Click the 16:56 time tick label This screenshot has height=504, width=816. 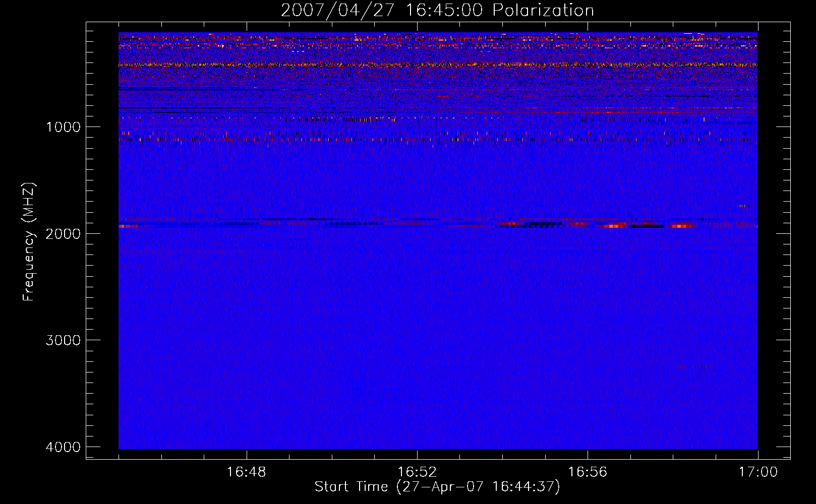pos(588,472)
